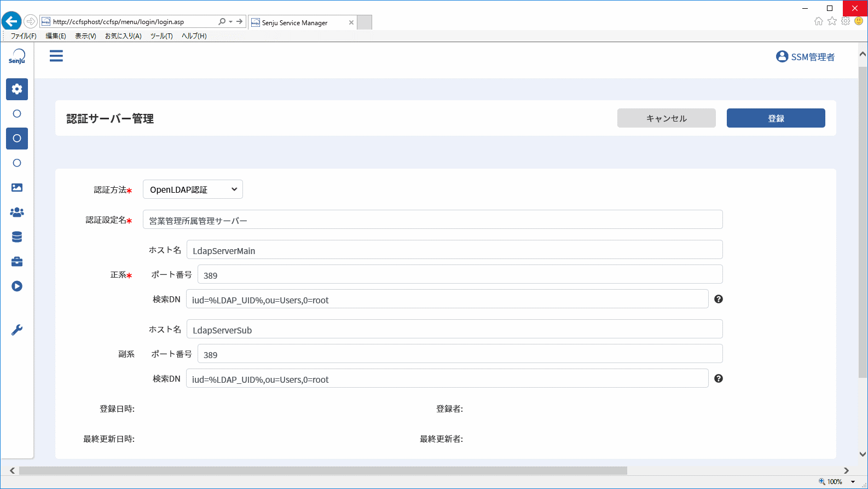Click the vertical scrollbar down arrow
Image resolution: width=868 pixels, height=489 pixels.
pyautogui.click(x=863, y=454)
